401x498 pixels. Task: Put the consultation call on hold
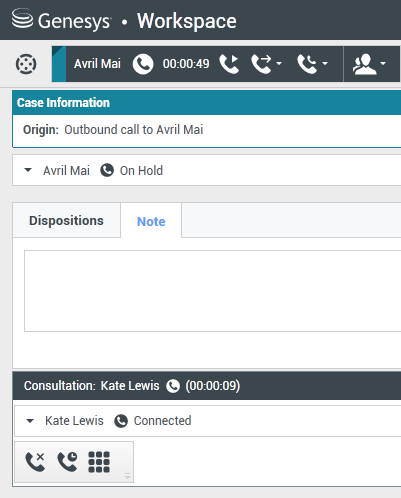pos(67,462)
